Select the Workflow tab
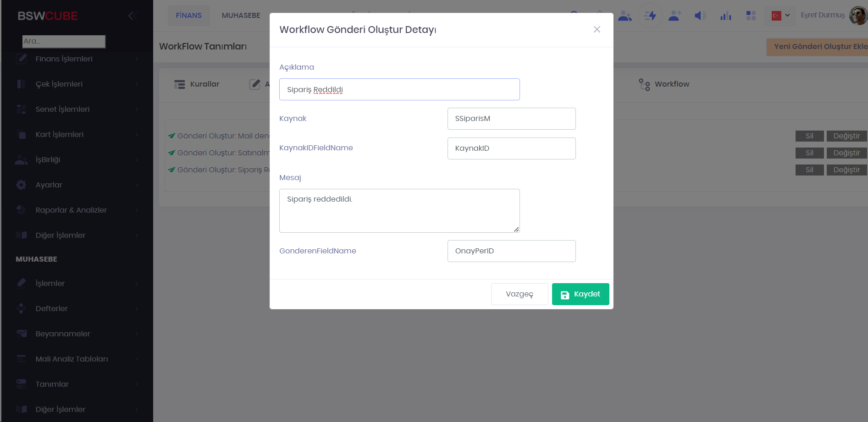The image size is (868, 422). pyautogui.click(x=664, y=84)
